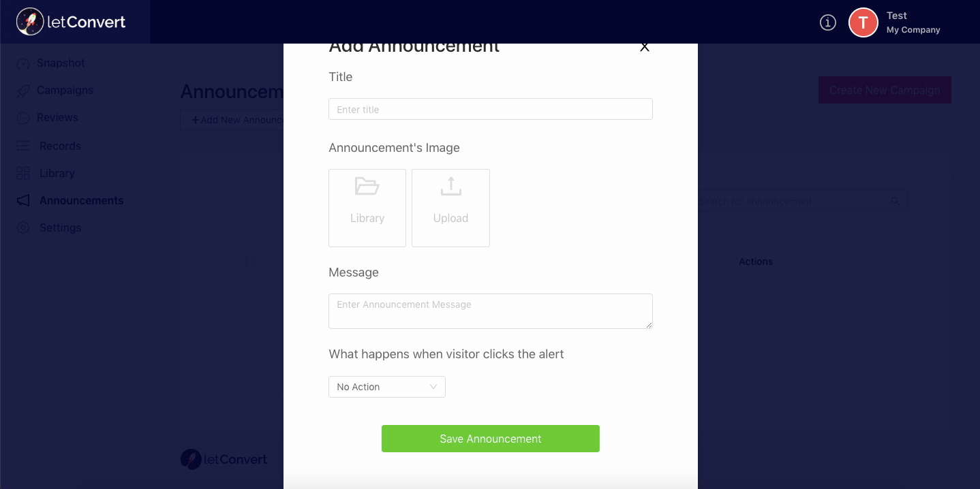
Task: Focus the Enter title field
Action: pyautogui.click(x=491, y=109)
